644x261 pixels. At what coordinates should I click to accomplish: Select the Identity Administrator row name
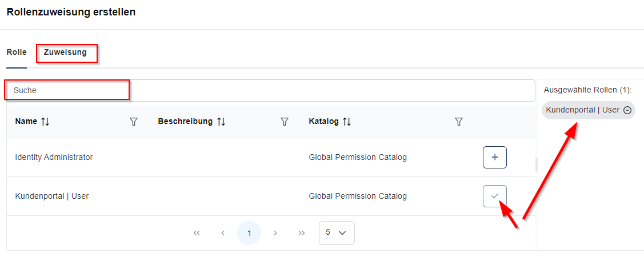[54, 157]
